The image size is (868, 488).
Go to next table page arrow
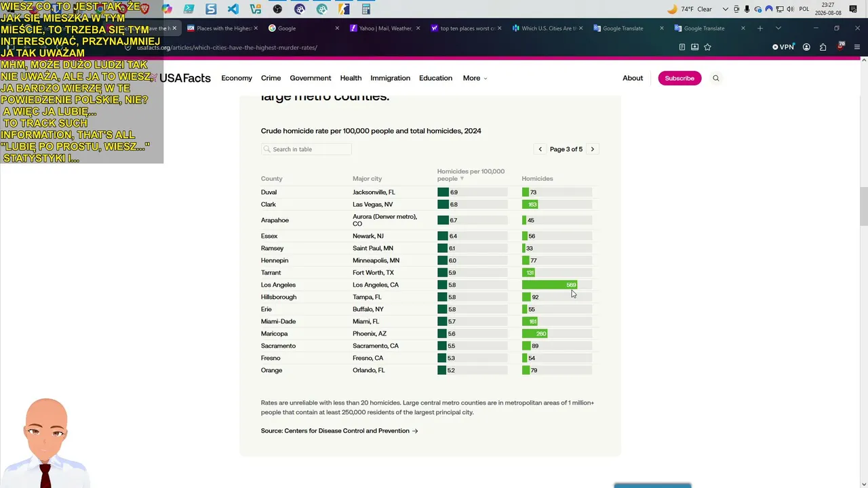tap(592, 149)
